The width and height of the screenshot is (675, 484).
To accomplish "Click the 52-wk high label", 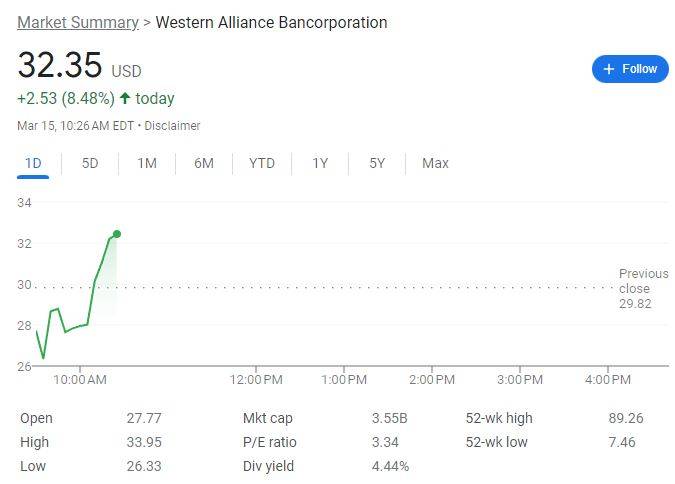I will pyautogui.click(x=499, y=418).
